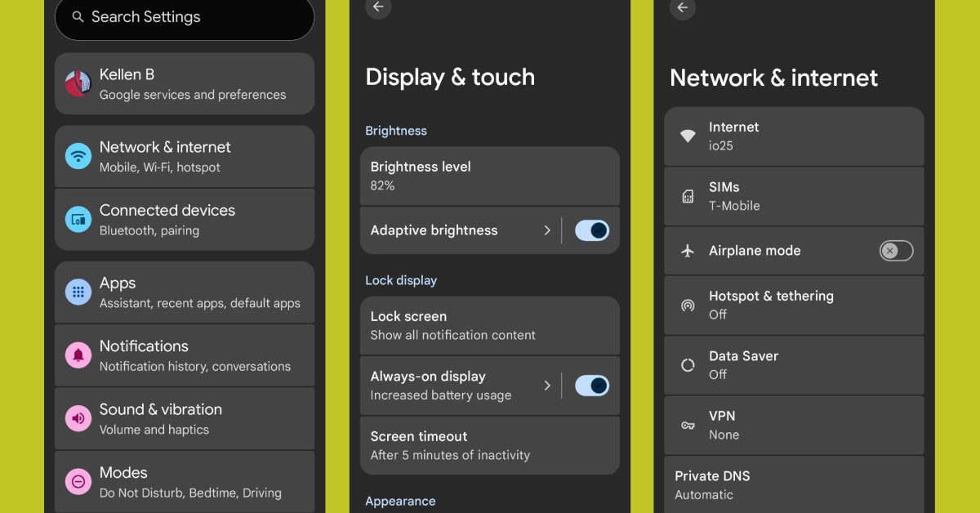Toggle the Adaptive brightness switch
The image size is (980, 513).
coord(592,230)
